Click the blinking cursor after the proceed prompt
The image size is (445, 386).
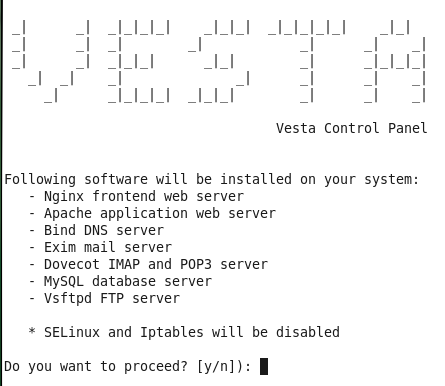pos(264,366)
